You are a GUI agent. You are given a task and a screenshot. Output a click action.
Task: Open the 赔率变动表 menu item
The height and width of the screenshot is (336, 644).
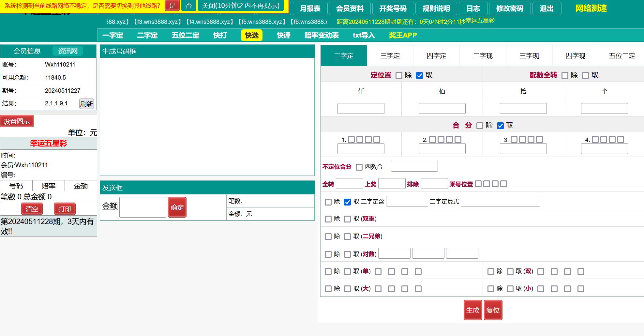click(322, 35)
